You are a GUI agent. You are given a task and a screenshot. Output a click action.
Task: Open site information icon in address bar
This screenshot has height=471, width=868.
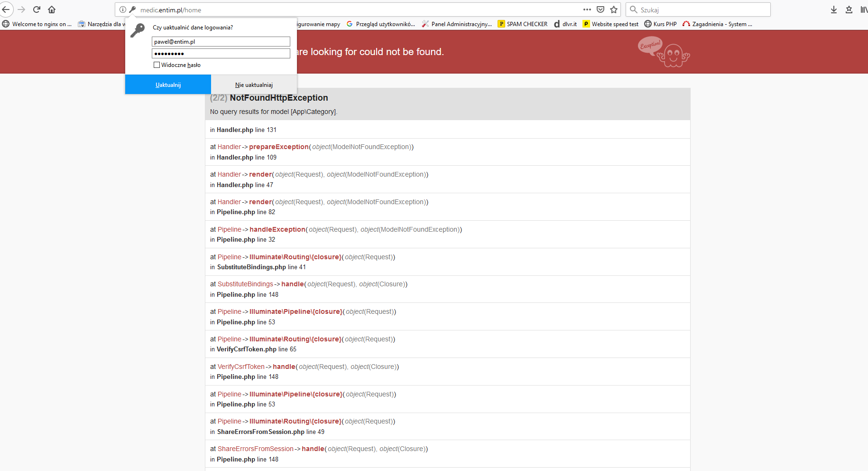123,9
